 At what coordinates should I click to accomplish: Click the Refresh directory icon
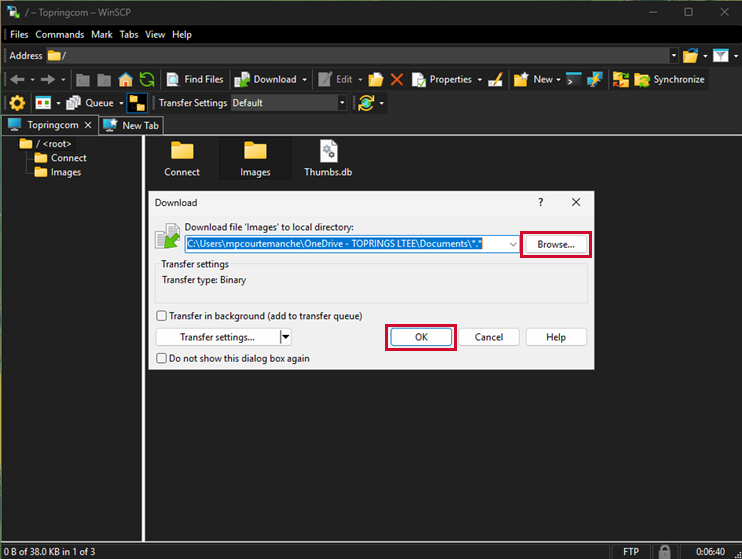[x=147, y=79]
